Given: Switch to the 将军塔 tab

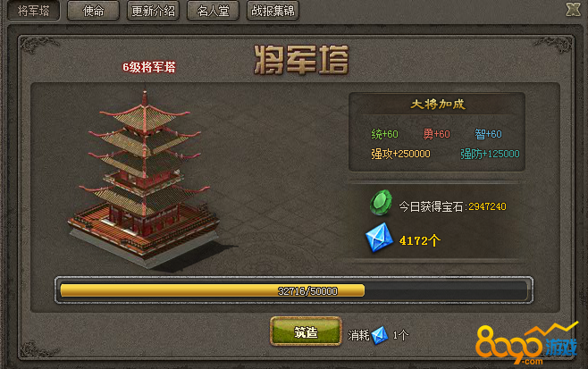Looking at the screenshot, I should coord(34,11).
